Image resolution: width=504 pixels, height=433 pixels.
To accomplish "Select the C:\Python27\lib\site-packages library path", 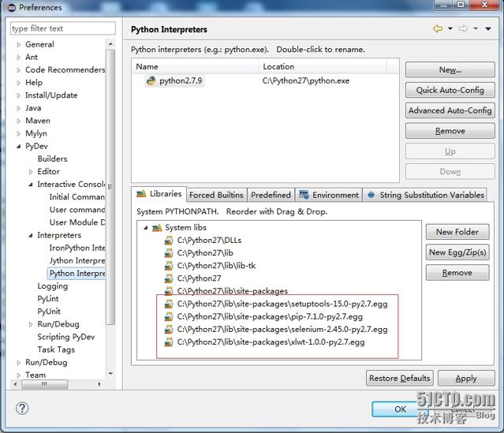I will [233, 291].
